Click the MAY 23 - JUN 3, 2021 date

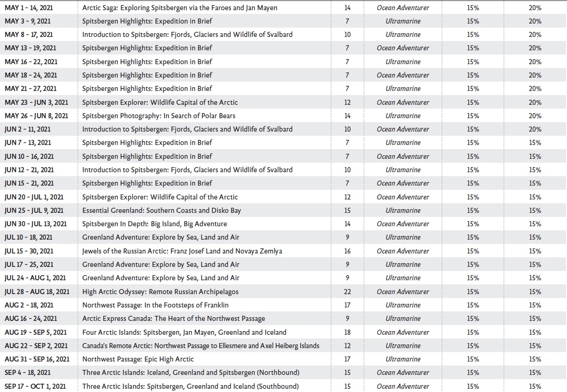coord(36,103)
